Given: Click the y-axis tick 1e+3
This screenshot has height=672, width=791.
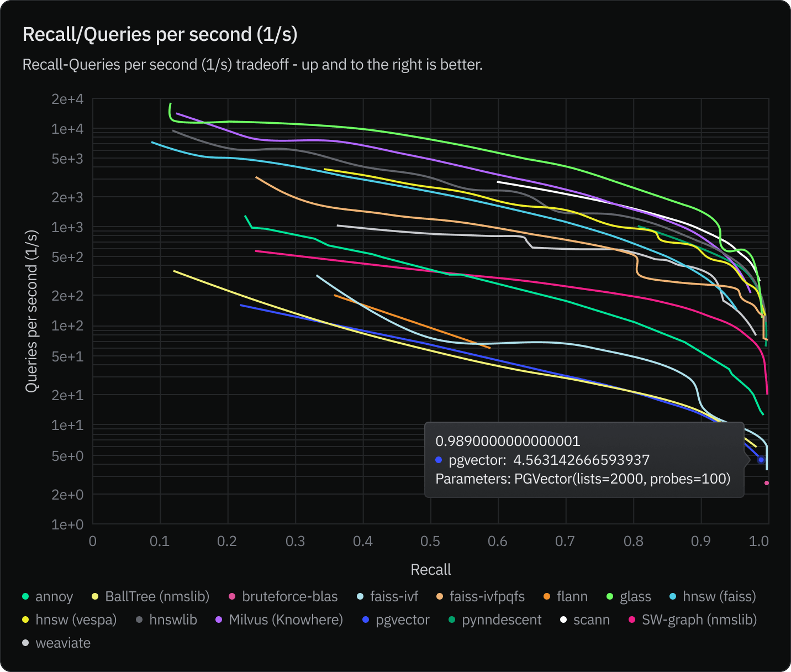Looking at the screenshot, I should [67, 228].
